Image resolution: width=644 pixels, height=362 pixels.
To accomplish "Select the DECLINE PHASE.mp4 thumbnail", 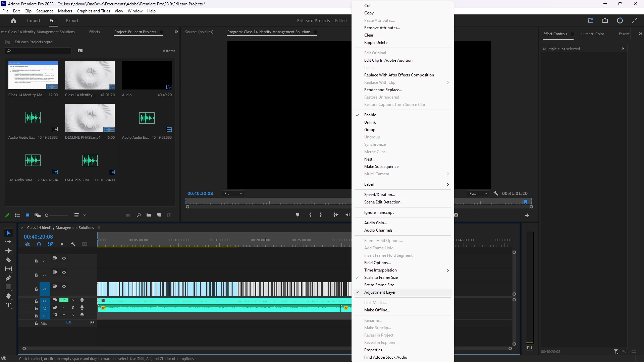I will point(90,118).
